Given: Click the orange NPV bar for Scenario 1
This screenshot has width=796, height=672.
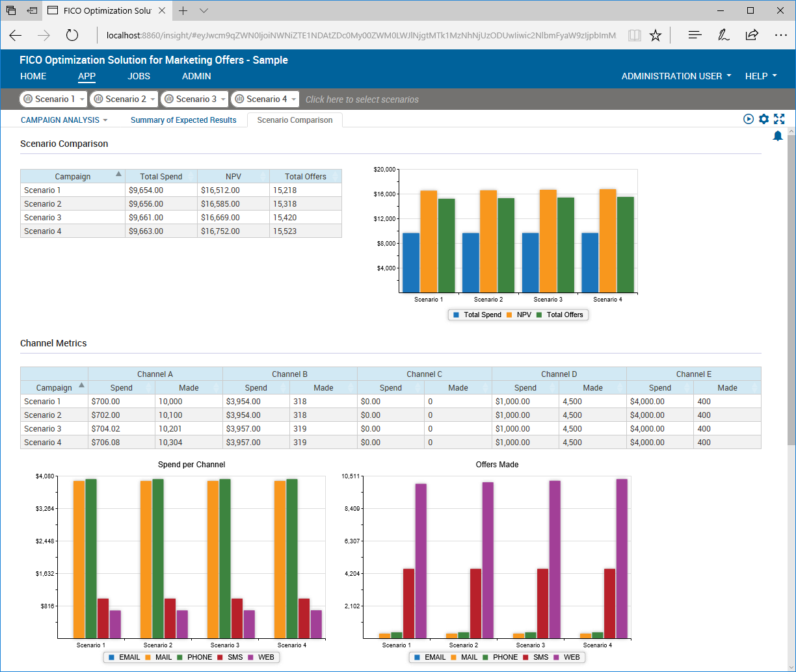Looking at the screenshot, I should [x=429, y=241].
